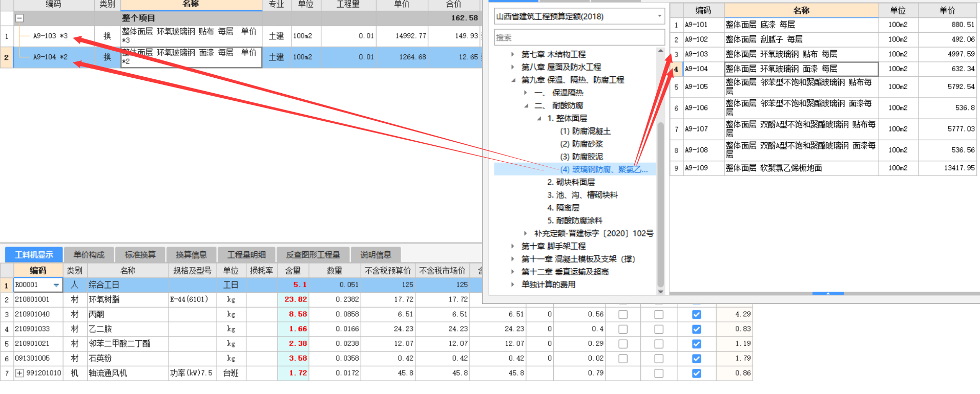Open the 单价构成 tab
The height and width of the screenshot is (394, 980).
[89, 255]
